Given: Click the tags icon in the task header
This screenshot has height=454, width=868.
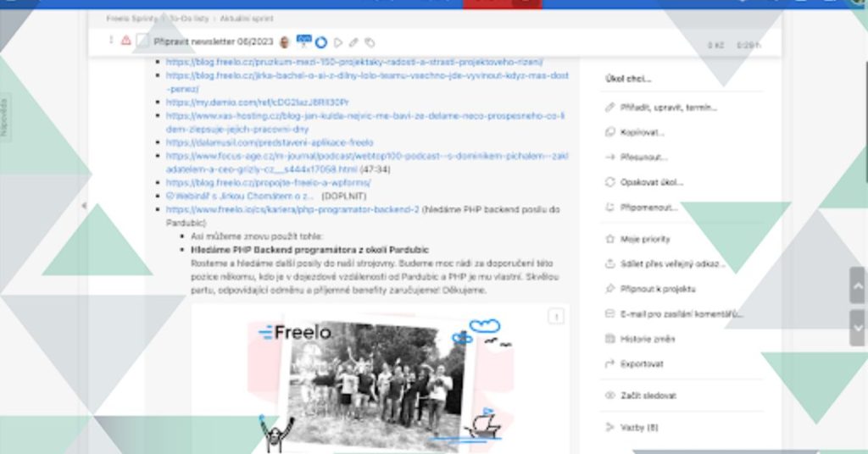Looking at the screenshot, I should coord(370,42).
